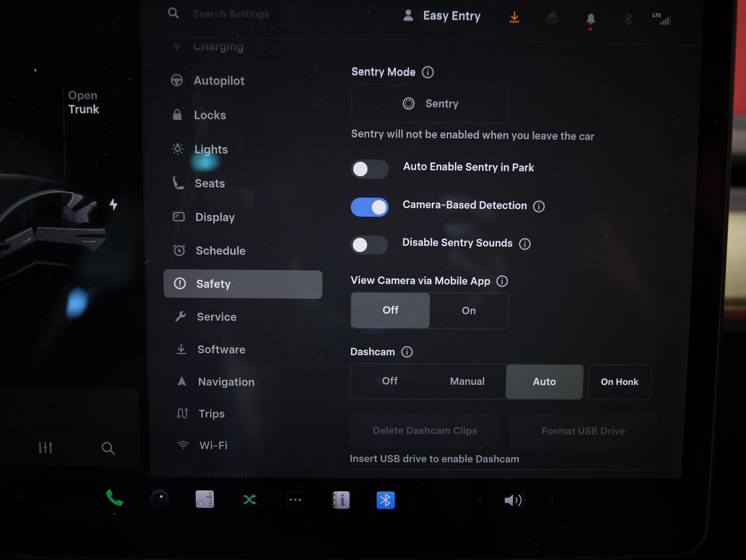Go to the Software settings section
746x560 pixels.
click(221, 350)
